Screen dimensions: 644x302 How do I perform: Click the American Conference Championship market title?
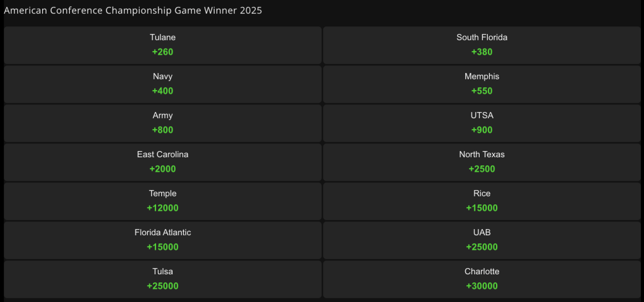[133, 11]
